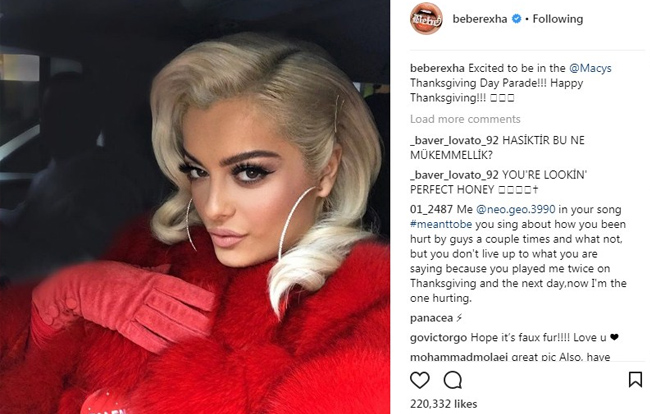Screen dimensions: 650x414
Task: Open the @neo.geo.3990 mention
Action: [515, 209]
